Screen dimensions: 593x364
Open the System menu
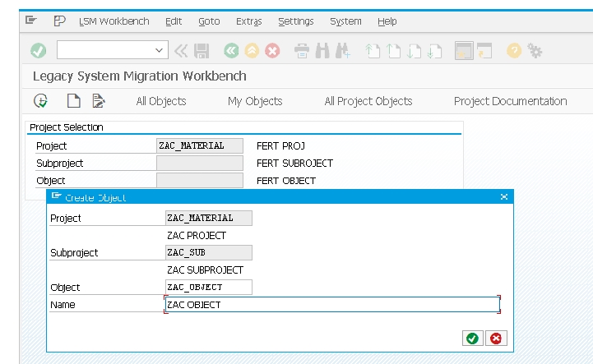[345, 21]
